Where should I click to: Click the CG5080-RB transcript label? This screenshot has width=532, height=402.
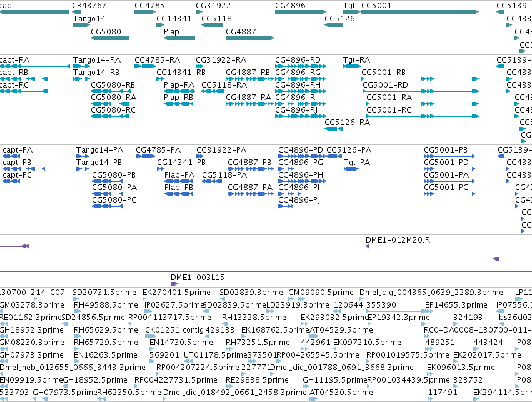tap(113, 85)
